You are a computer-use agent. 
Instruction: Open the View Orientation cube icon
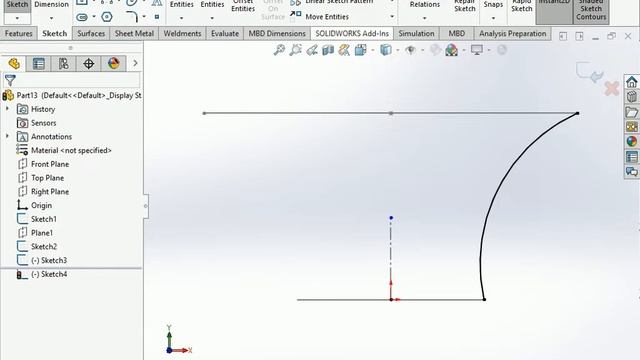pyautogui.click(x=360, y=50)
